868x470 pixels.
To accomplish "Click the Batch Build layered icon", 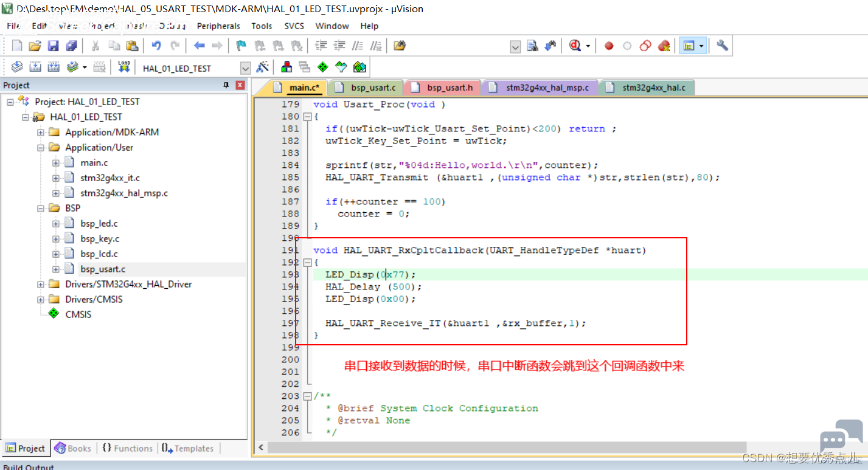I will [73, 67].
